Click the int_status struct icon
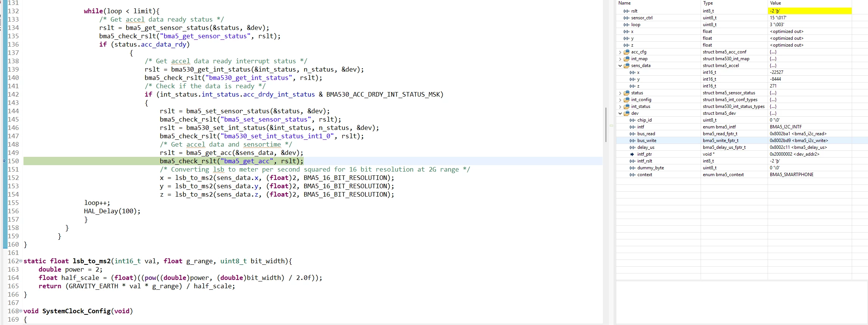The height and width of the screenshot is (325, 868). (627, 106)
